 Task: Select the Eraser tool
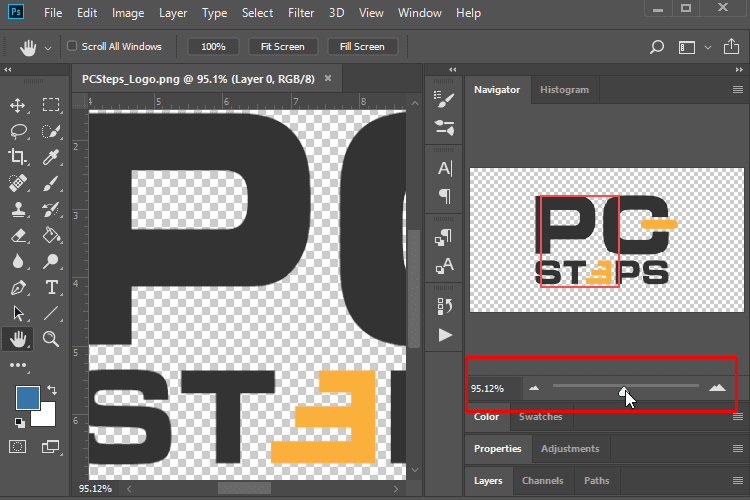tap(18, 235)
